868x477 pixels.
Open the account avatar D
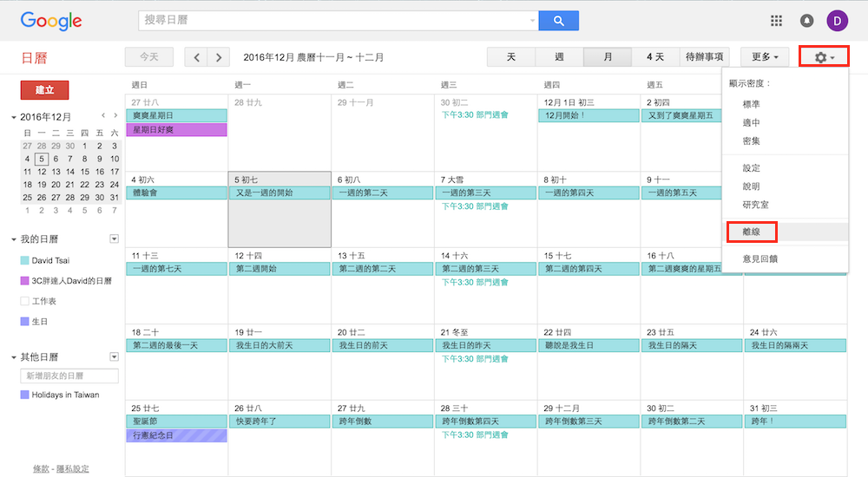click(x=838, y=21)
